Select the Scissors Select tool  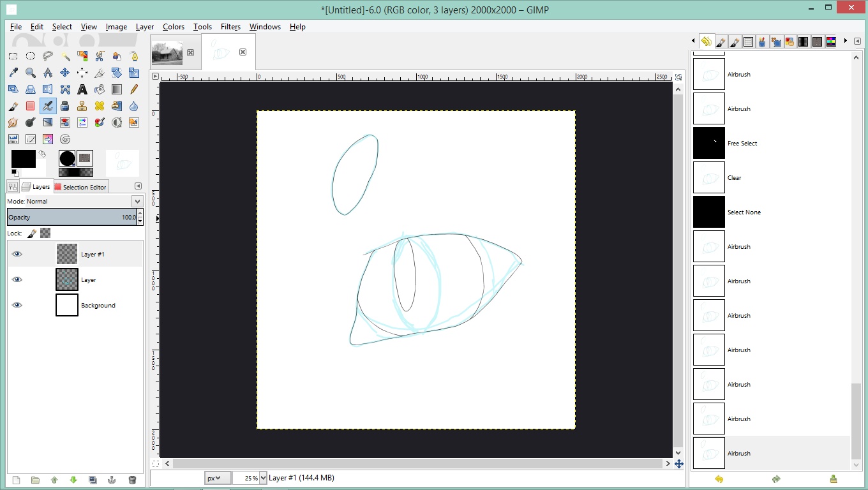click(100, 56)
